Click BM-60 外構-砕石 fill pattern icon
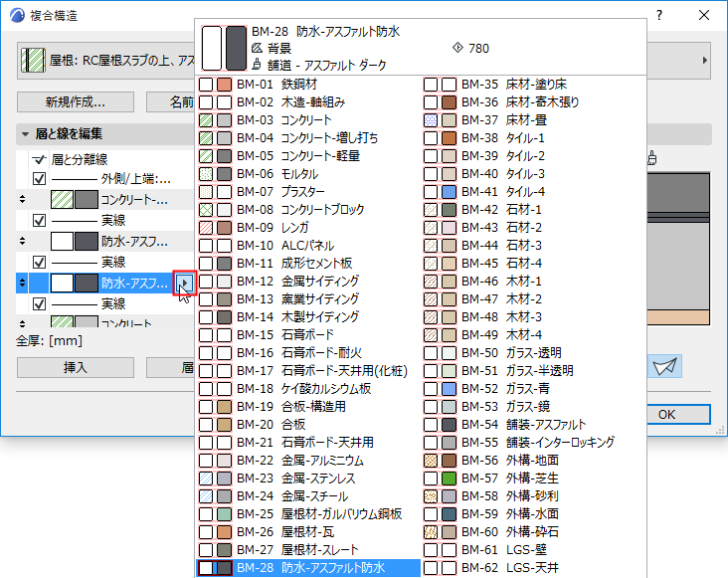 pos(431,532)
